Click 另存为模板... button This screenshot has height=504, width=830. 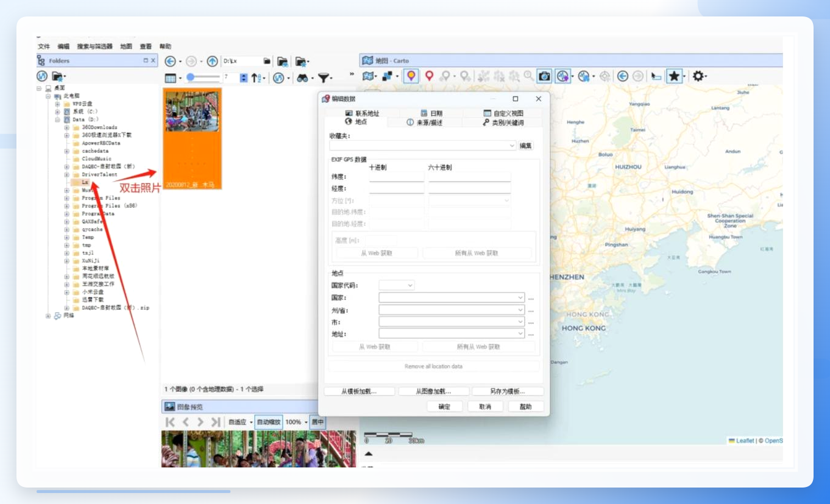508,391
